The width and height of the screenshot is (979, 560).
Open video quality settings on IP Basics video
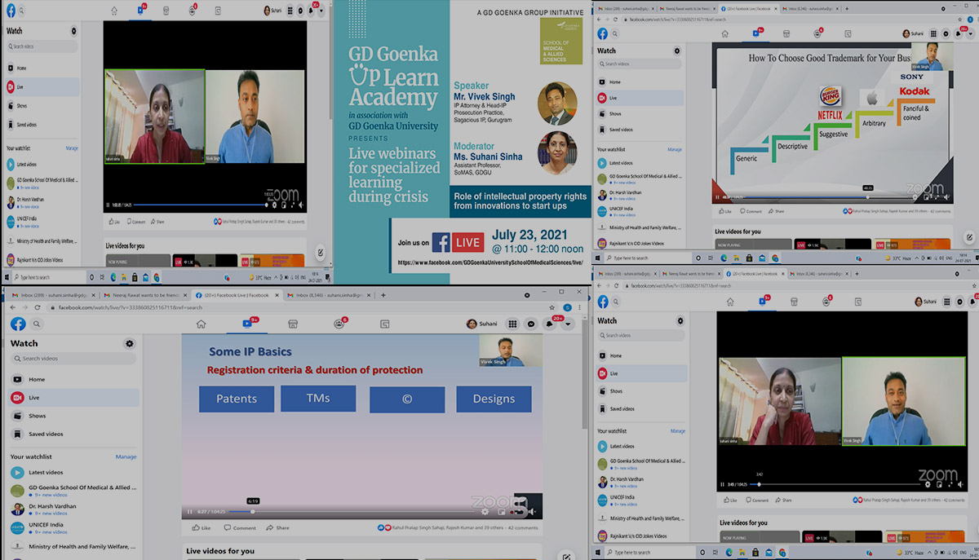coord(485,512)
